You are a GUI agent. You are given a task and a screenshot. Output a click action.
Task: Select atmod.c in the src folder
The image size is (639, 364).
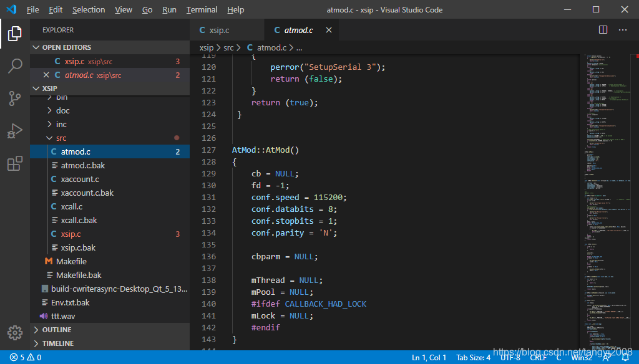[110, 151]
